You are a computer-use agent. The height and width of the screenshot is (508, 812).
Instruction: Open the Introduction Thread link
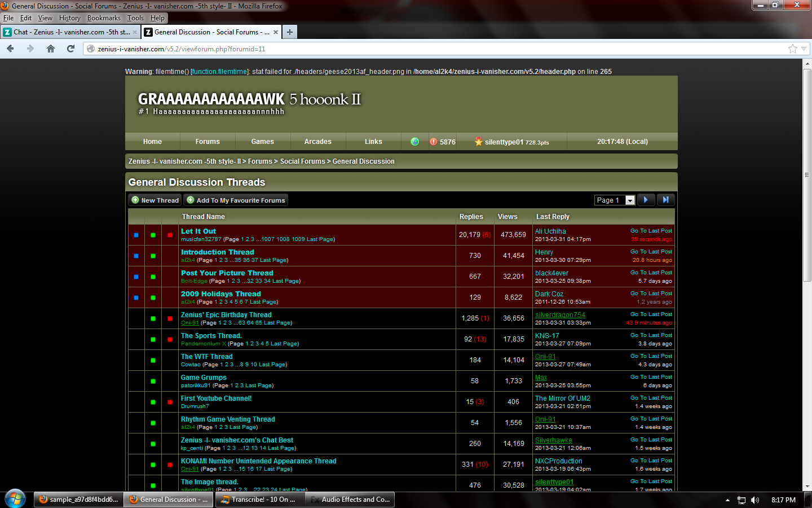[218, 252]
